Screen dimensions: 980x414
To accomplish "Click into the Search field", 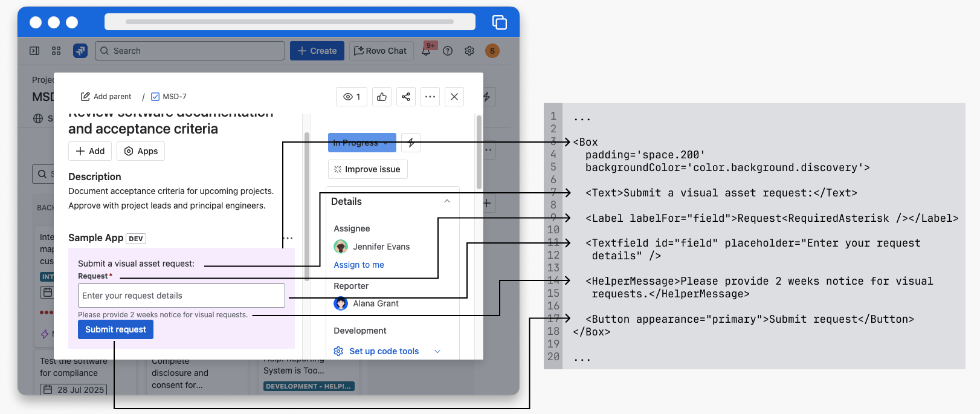I will [190, 51].
